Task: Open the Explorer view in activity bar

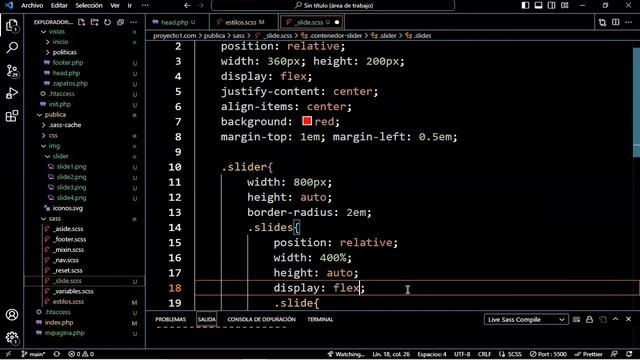Action: click(12, 26)
